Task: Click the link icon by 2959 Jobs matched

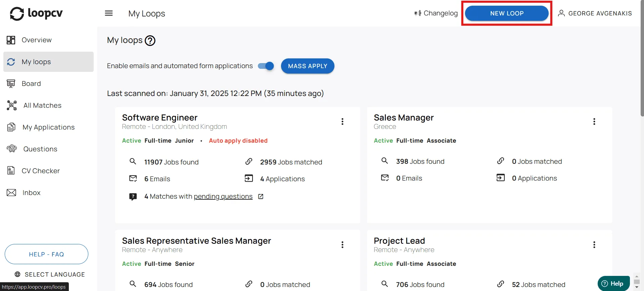Action: tap(249, 161)
